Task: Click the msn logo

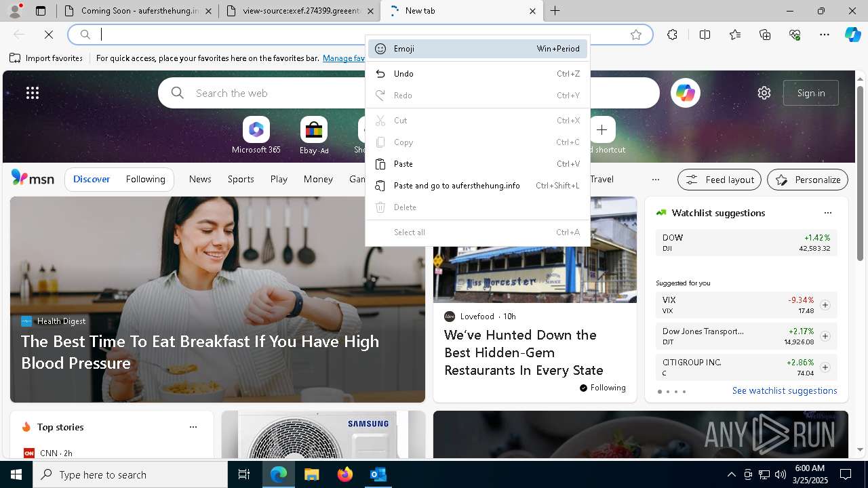Action: (33, 178)
